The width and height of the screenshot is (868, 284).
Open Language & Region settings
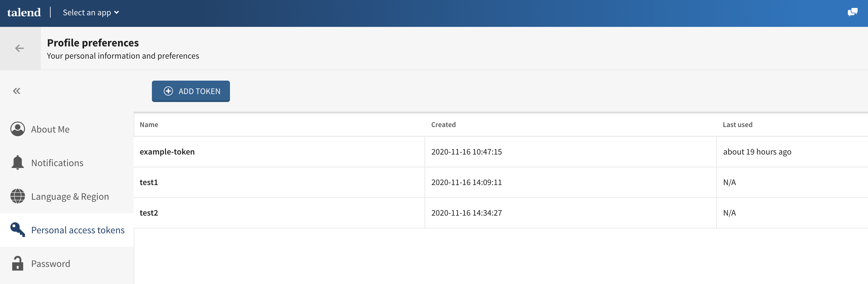pos(70,196)
